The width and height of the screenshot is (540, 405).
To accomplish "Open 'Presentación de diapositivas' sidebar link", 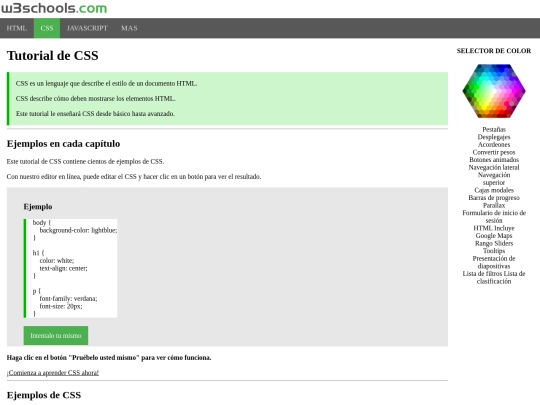I will click(494, 262).
